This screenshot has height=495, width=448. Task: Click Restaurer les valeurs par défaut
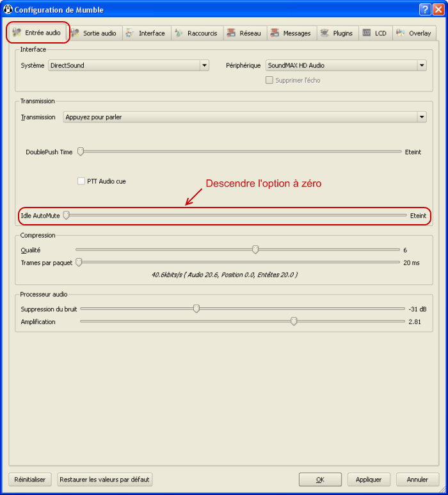(104, 479)
